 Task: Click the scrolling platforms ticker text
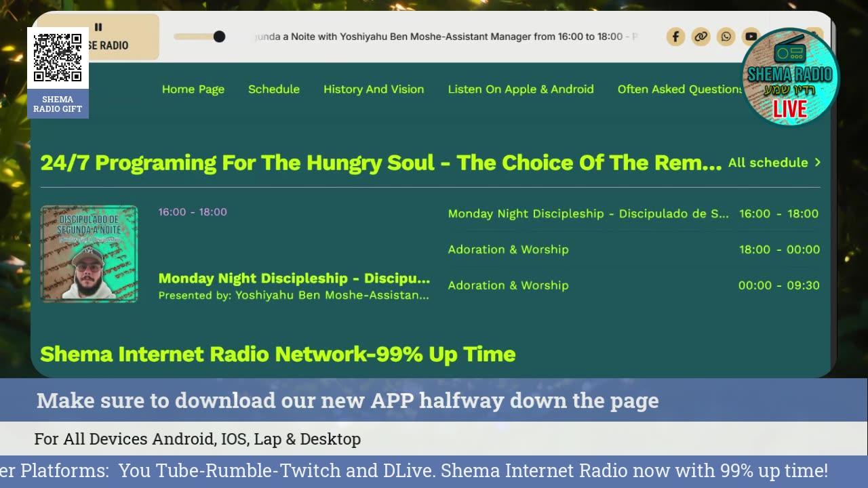(x=414, y=471)
